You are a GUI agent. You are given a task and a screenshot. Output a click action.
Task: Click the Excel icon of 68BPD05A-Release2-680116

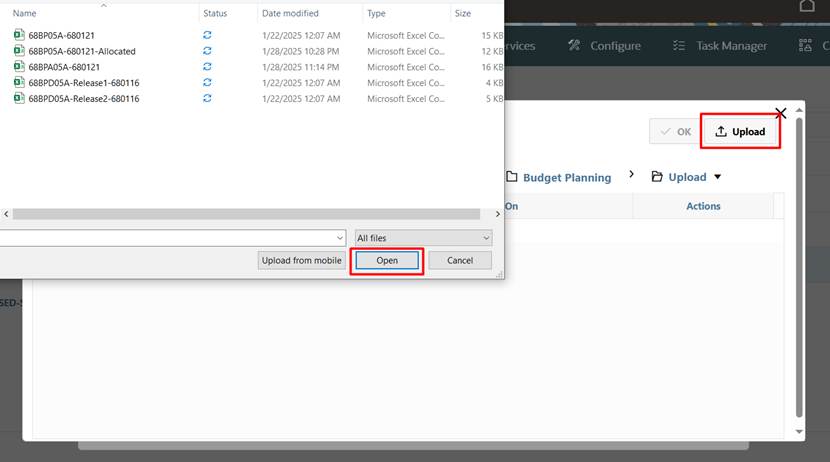click(19, 99)
